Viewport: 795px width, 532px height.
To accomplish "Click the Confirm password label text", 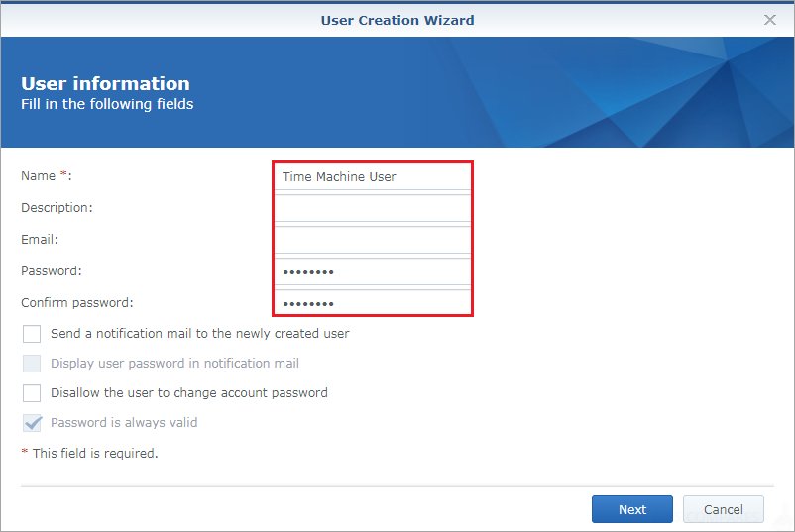I will [x=77, y=302].
